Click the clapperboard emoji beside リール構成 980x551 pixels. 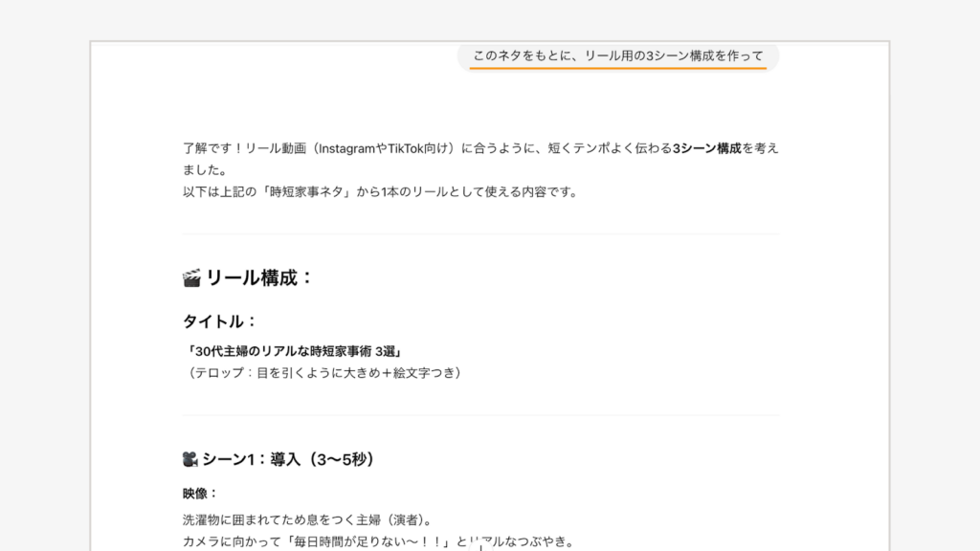(190, 278)
